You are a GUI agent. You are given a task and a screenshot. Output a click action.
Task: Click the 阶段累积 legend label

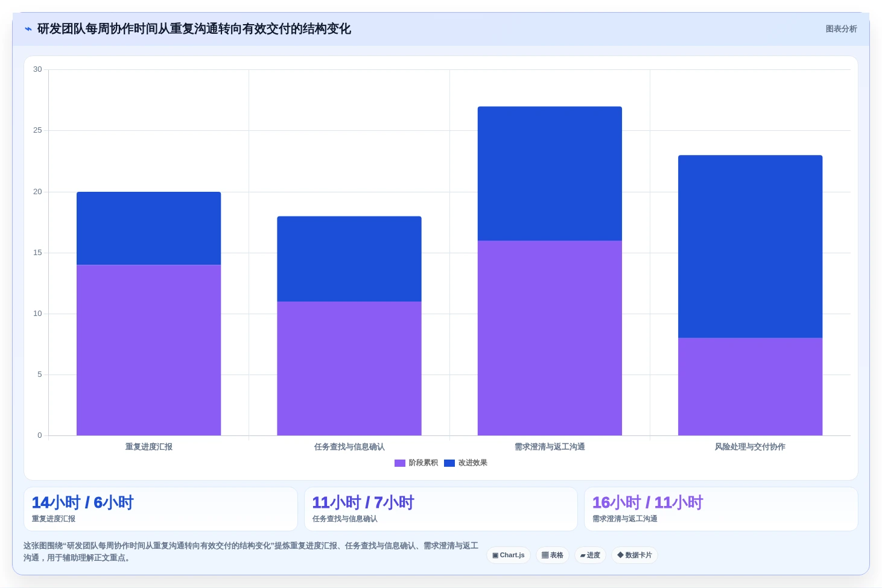[x=424, y=463]
